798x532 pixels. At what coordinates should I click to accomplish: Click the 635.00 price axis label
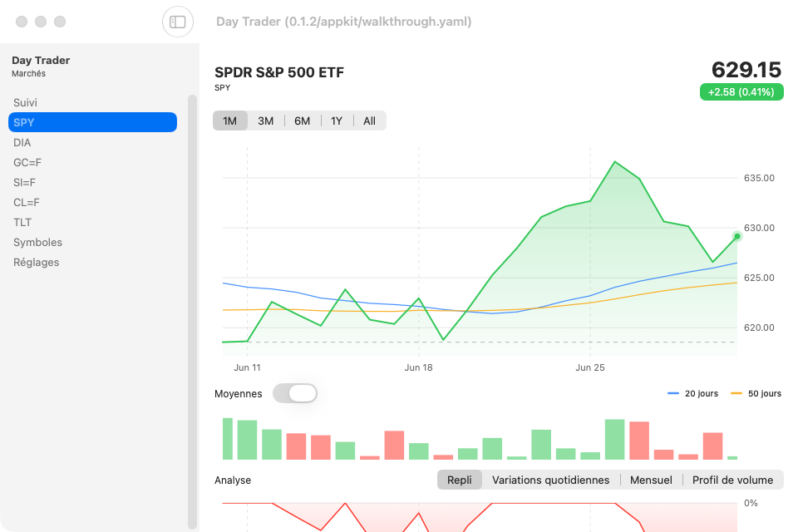[x=759, y=178]
